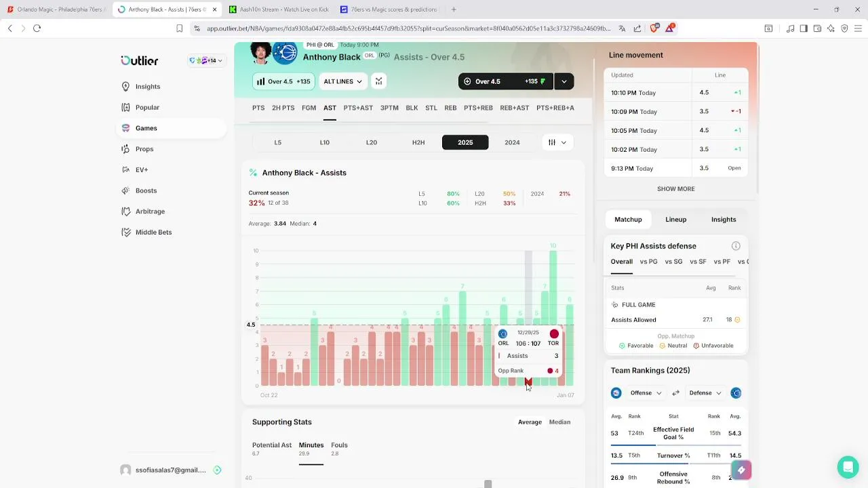Open a new browser tab

(x=454, y=9)
